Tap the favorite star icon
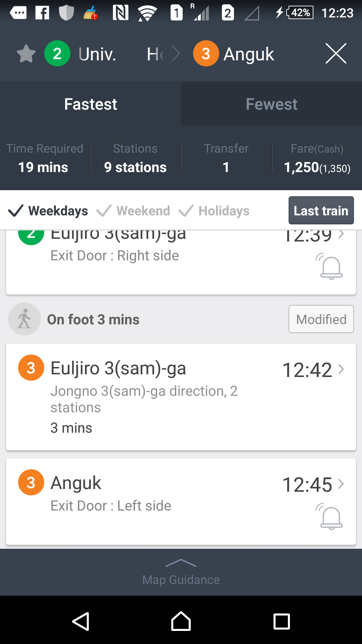Viewport: 362px width, 644px height. (x=26, y=54)
